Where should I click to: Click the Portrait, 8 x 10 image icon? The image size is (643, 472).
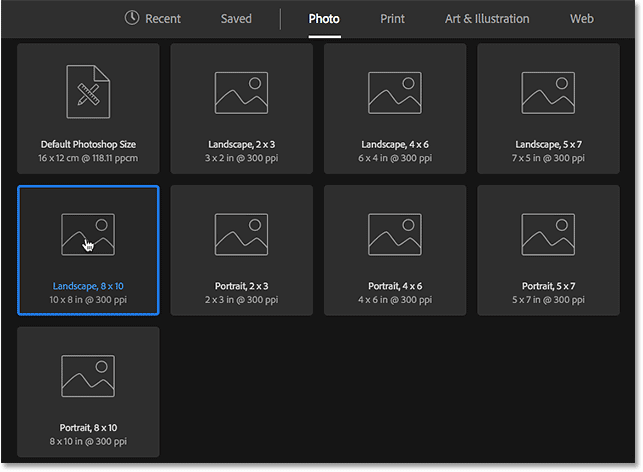click(88, 376)
